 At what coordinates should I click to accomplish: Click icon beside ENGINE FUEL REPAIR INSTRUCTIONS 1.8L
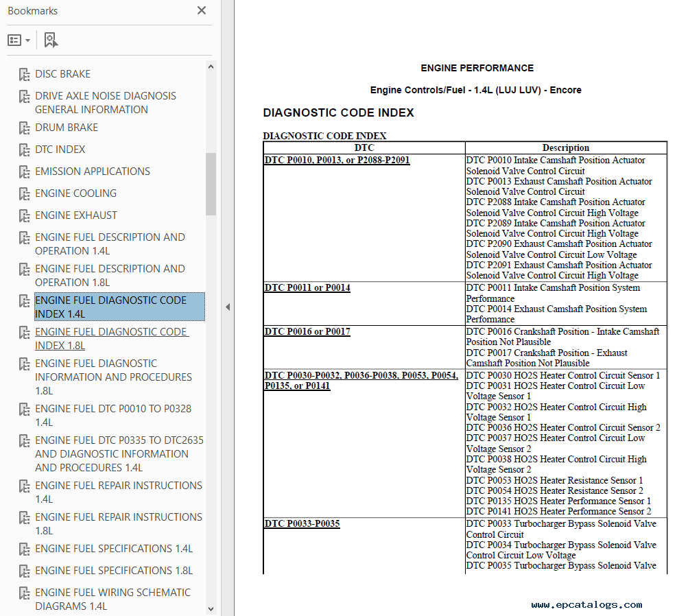tap(24, 518)
